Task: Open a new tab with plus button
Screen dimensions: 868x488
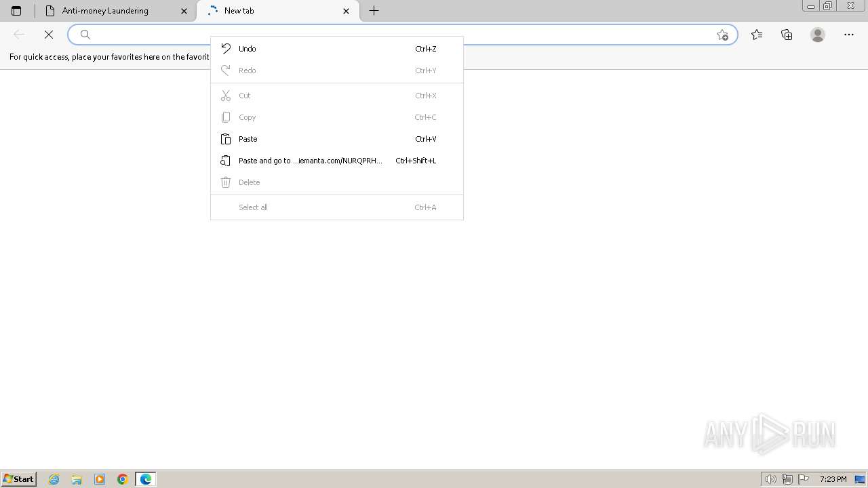Action: tap(374, 11)
